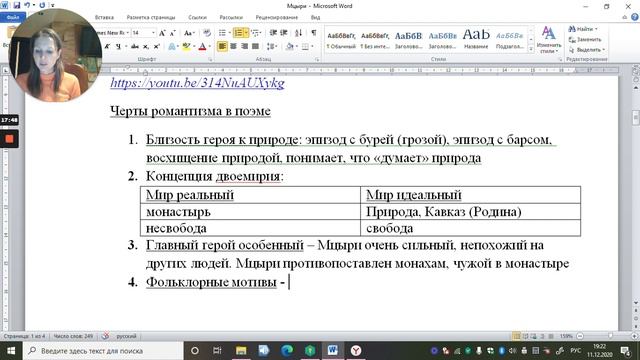
Task: Open the Text Effects tool
Action: coord(173,47)
